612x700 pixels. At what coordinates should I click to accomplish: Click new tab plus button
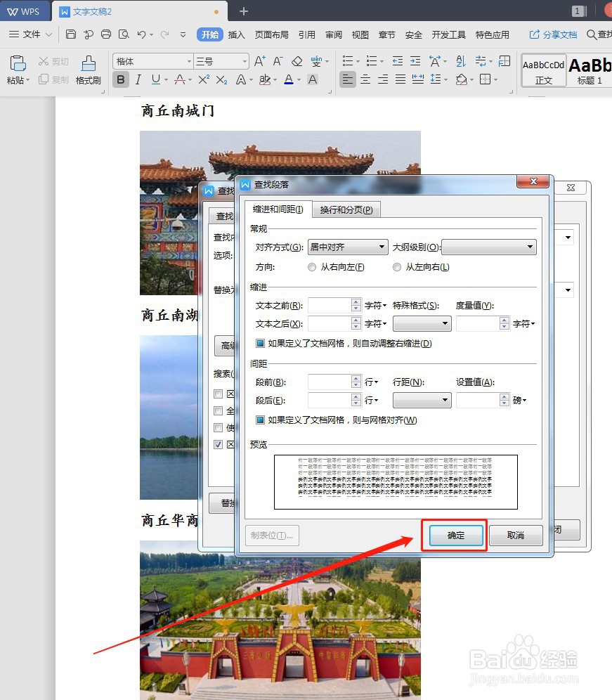pos(244,11)
